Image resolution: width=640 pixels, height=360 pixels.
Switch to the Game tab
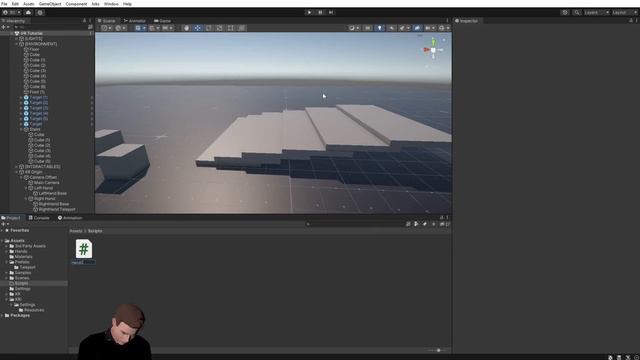[162, 20]
